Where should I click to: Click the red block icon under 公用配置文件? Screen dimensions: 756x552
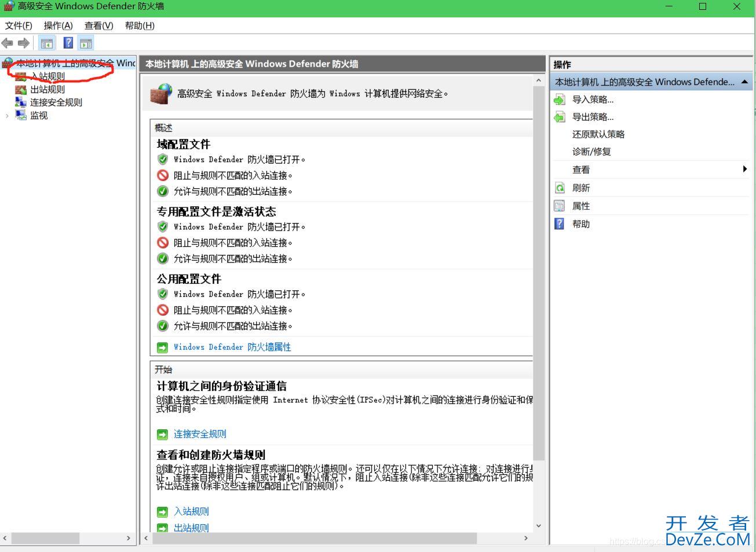163,310
